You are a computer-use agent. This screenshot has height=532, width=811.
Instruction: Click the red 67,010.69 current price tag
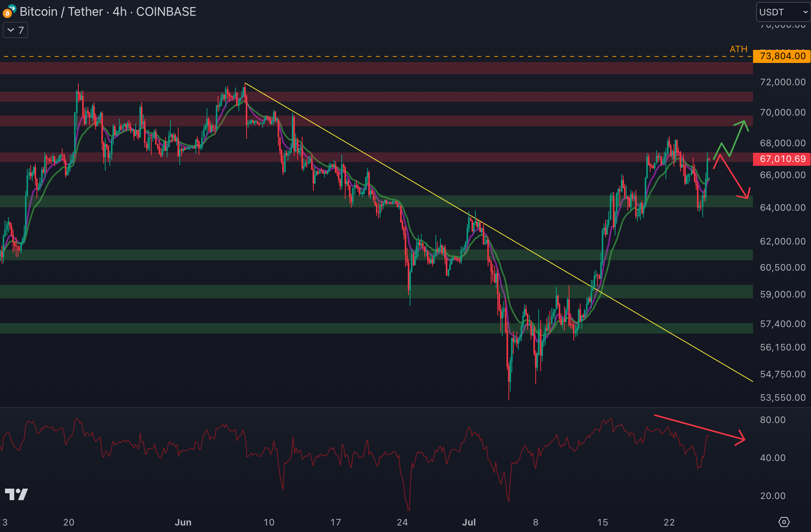[x=782, y=159]
